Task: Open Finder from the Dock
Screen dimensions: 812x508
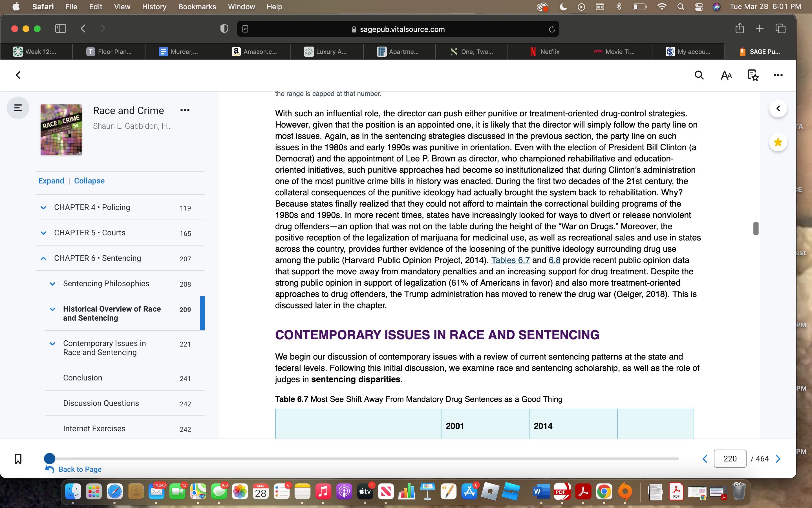Action: (73, 492)
